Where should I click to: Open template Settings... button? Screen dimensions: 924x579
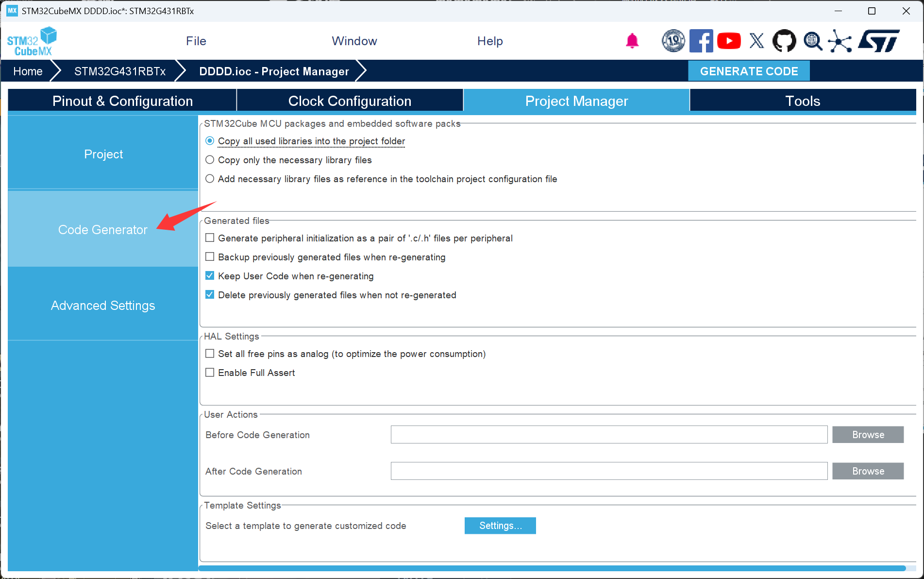tap(500, 526)
